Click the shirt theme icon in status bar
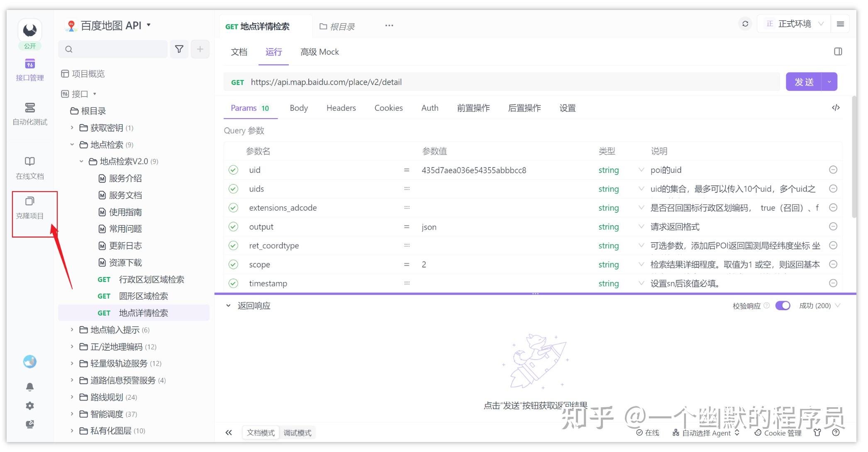This screenshot has width=868, height=452. point(817,433)
